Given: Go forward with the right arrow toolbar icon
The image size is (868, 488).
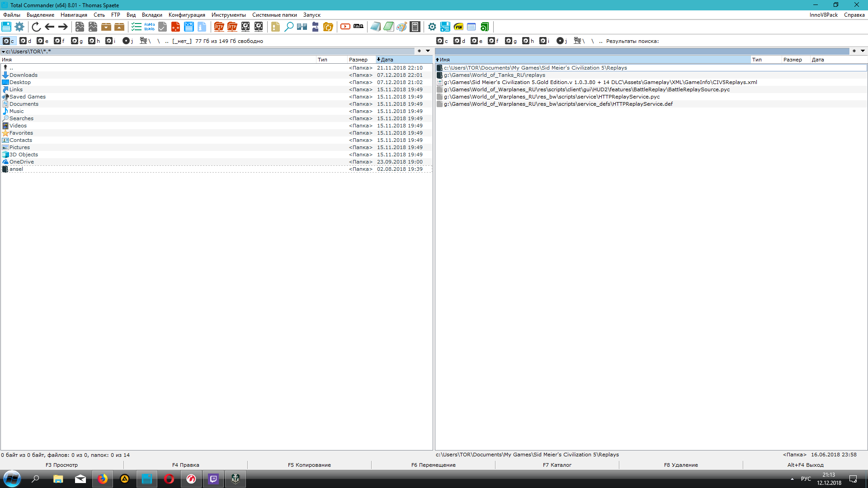Looking at the screenshot, I should click(x=63, y=27).
